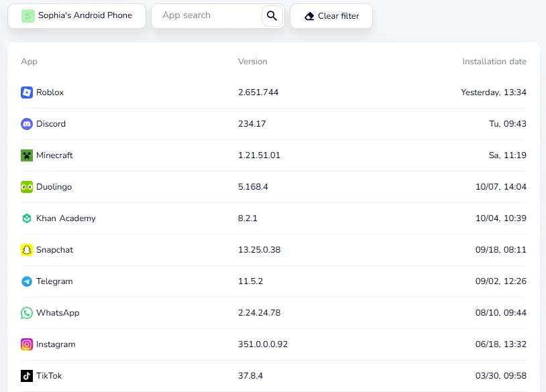Sort by the Installation date column header

point(494,62)
